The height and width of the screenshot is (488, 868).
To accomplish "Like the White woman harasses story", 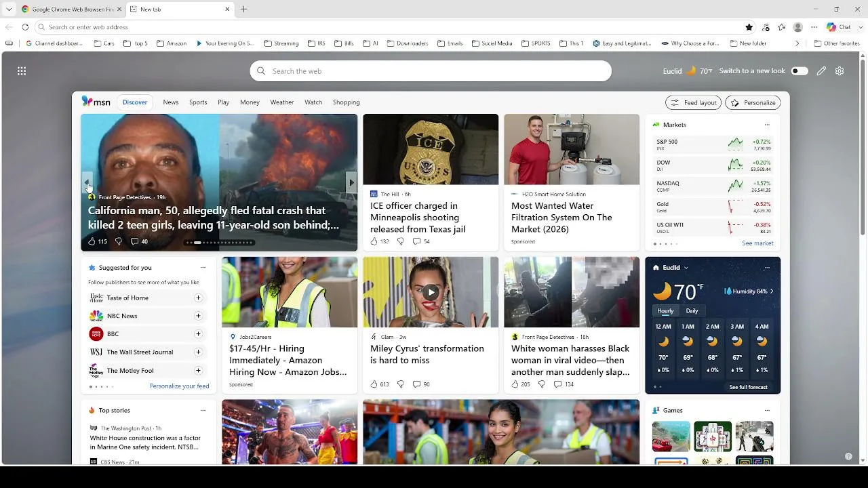I will pyautogui.click(x=515, y=384).
